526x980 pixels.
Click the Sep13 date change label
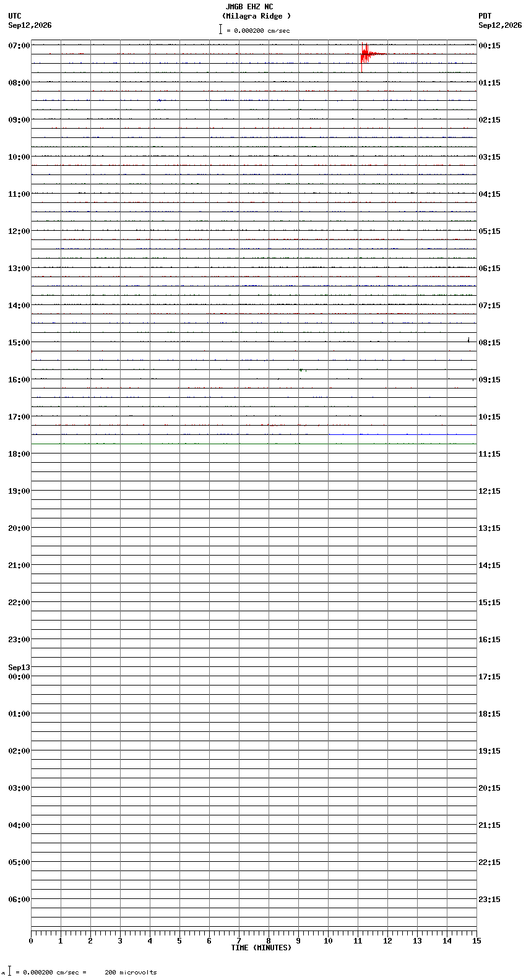[x=19, y=668]
